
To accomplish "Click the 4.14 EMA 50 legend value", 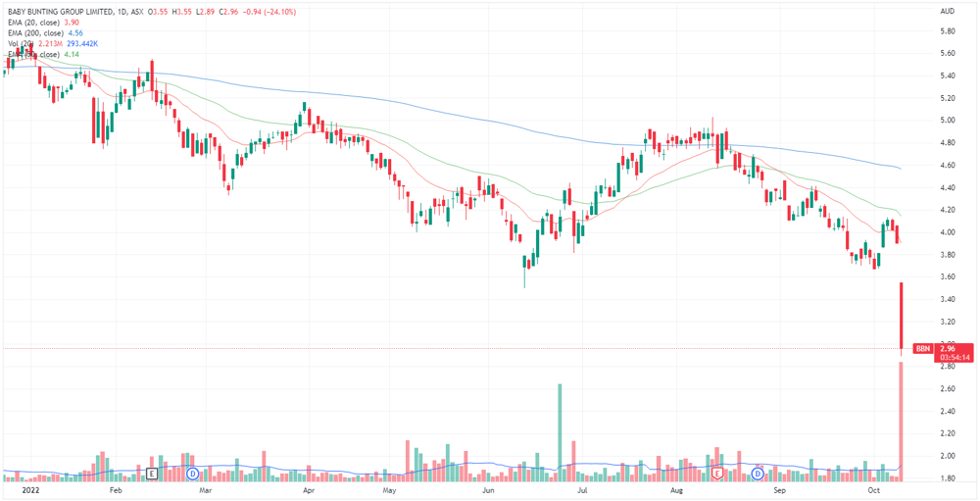I will (x=70, y=55).
